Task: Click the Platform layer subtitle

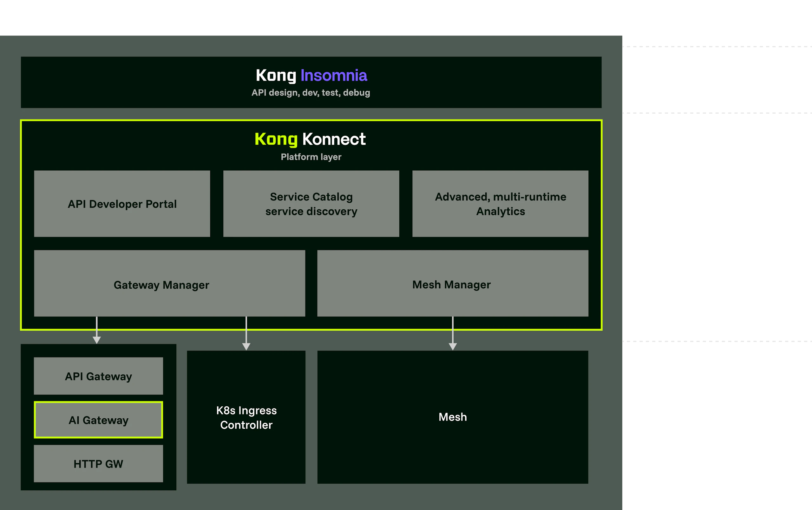Action: (311, 157)
